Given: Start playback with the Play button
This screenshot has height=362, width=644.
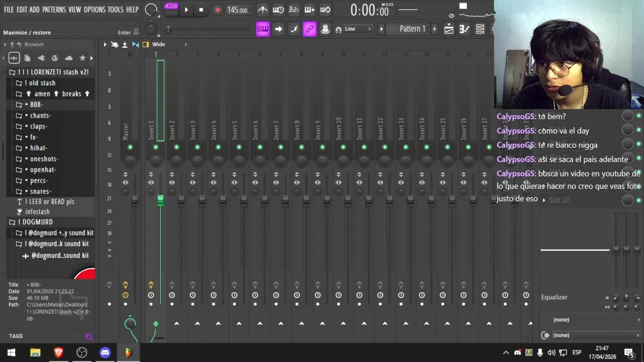Looking at the screenshot, I should [x=186, y=10].
